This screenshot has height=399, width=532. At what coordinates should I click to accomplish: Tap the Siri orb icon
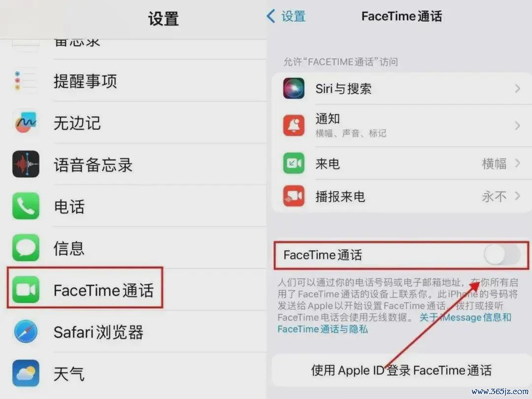click(294, 88)
